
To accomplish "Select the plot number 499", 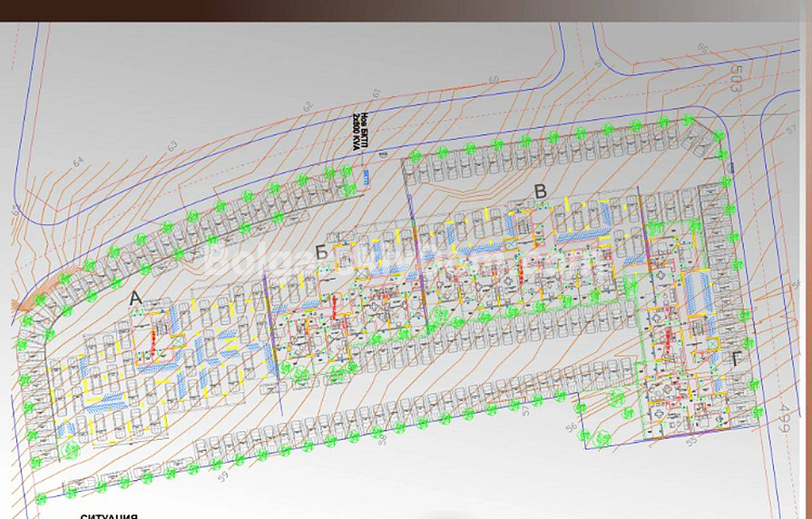I will pyautogui.click(x=784, y=419).
